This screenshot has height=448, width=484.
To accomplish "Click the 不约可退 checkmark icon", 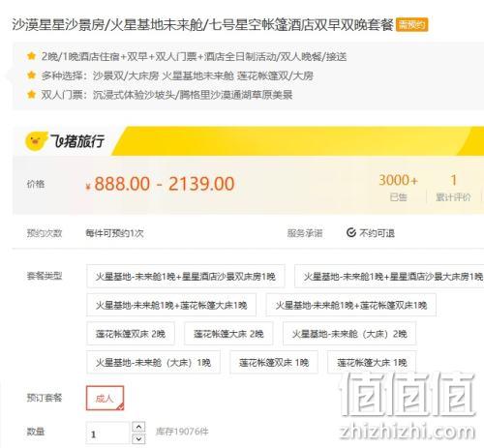I will (x=351, y=232).
